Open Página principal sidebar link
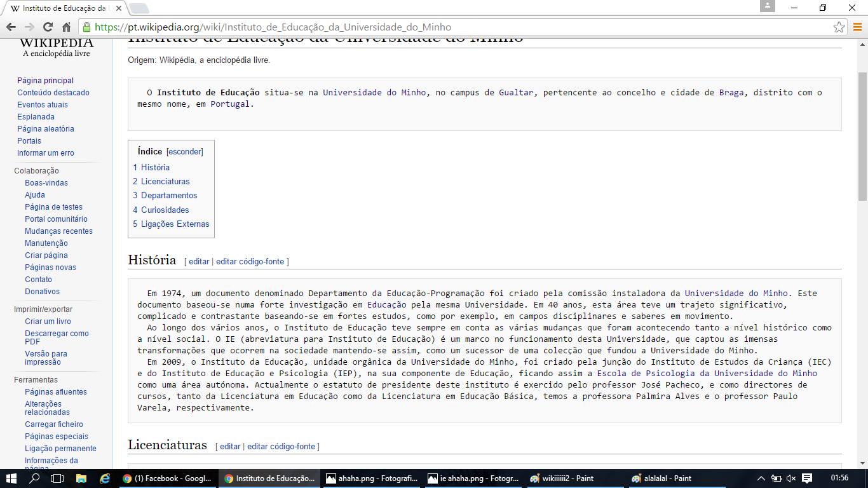The height and width of the screenshot is (488, 868). [x=45, y=81]
